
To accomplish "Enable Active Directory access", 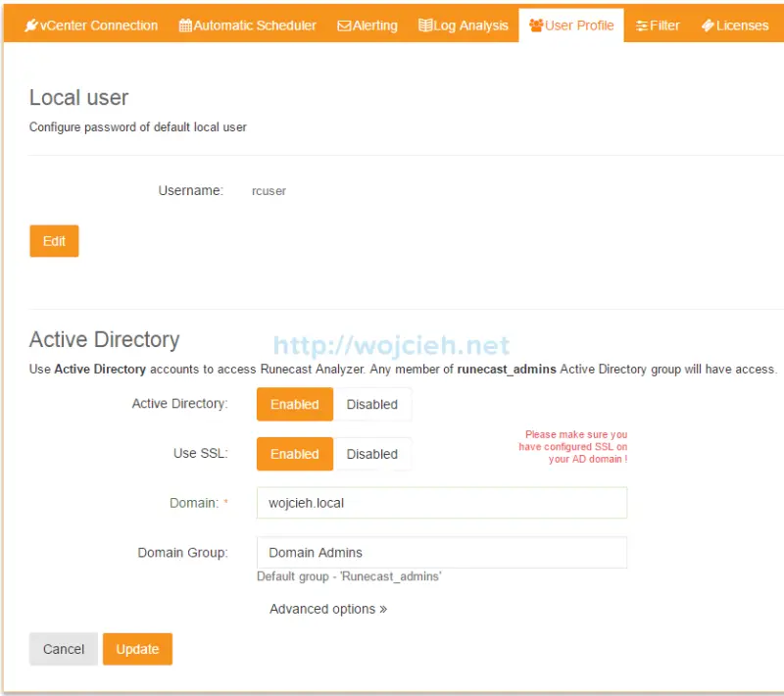I will (294, 404).
